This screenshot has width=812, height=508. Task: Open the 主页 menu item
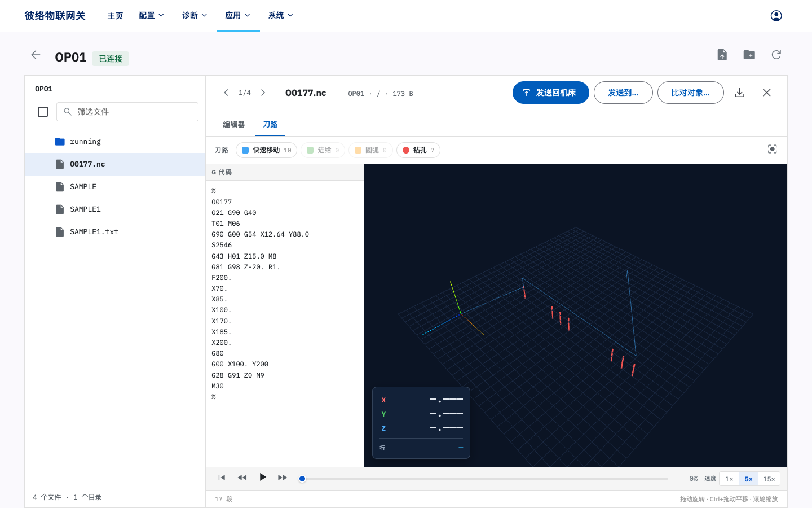pyautogui.click(x=115, y=16)
